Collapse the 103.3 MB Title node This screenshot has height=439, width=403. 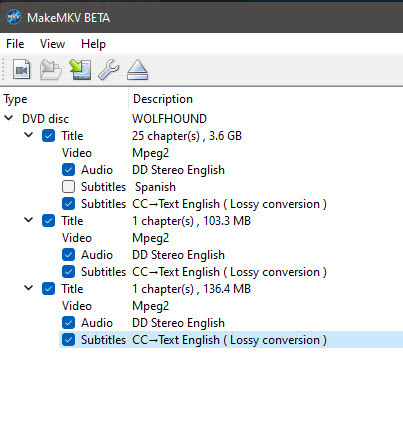click(29, 220)
